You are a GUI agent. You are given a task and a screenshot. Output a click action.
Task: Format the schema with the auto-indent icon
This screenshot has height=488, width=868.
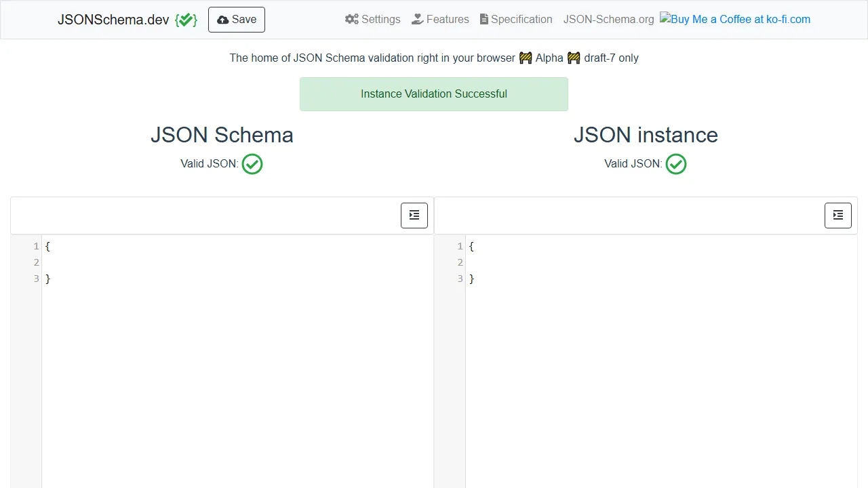click(414, 215)
